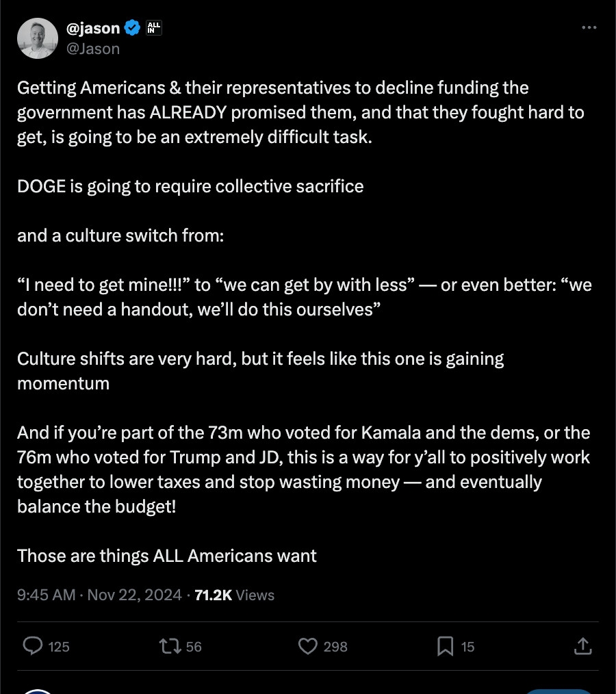Open @jason's profile picture
616x694 pixels.
click(38, 38)
